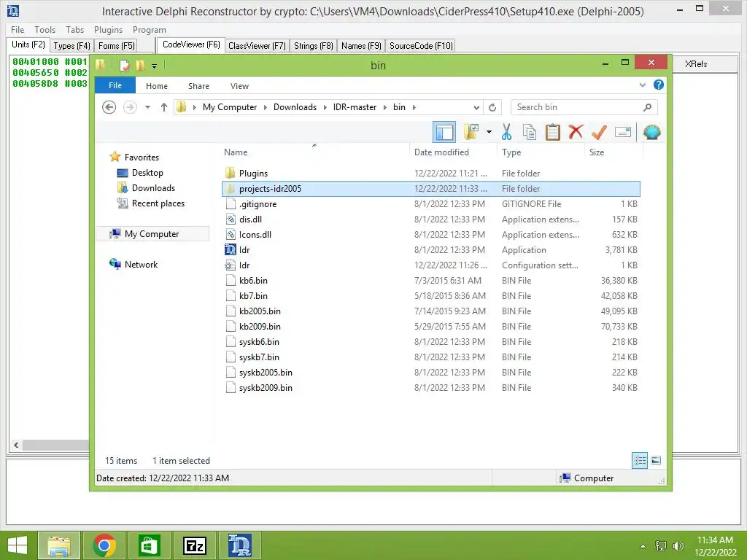Click the Paste clipboard icon
Viewport: 747px width, 560px height.
553,132
